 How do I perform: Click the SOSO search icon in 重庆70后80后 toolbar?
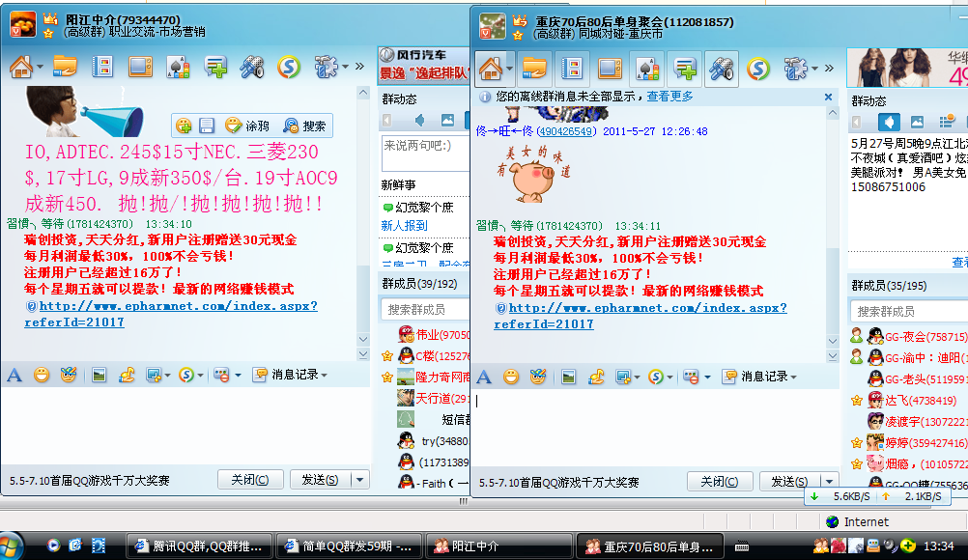[x=758, y=69]
